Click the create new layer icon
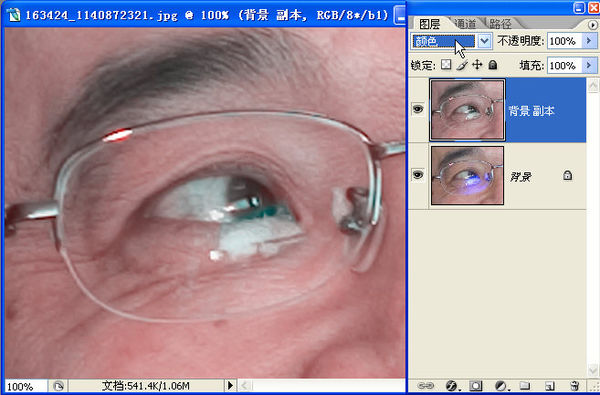The height and width of the screenshot is (395, 600). (550, 385)
